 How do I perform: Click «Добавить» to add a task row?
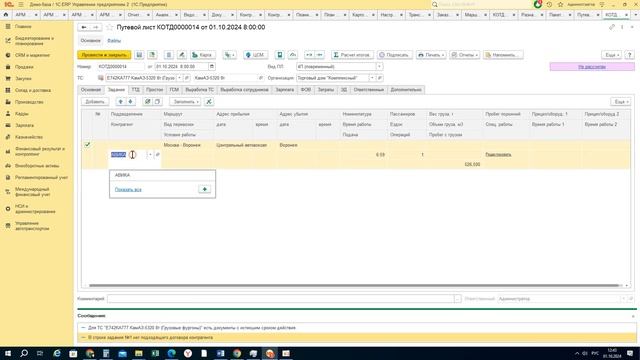95,102
